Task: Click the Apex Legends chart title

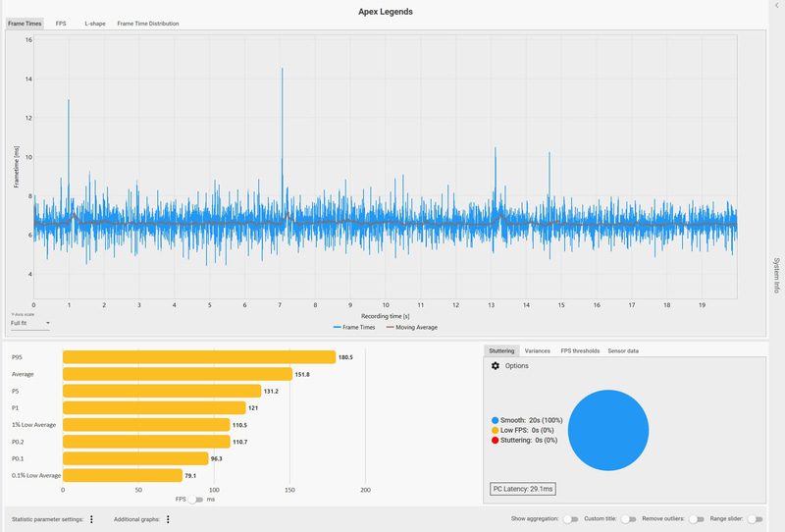Action: (x=386, y=12)
